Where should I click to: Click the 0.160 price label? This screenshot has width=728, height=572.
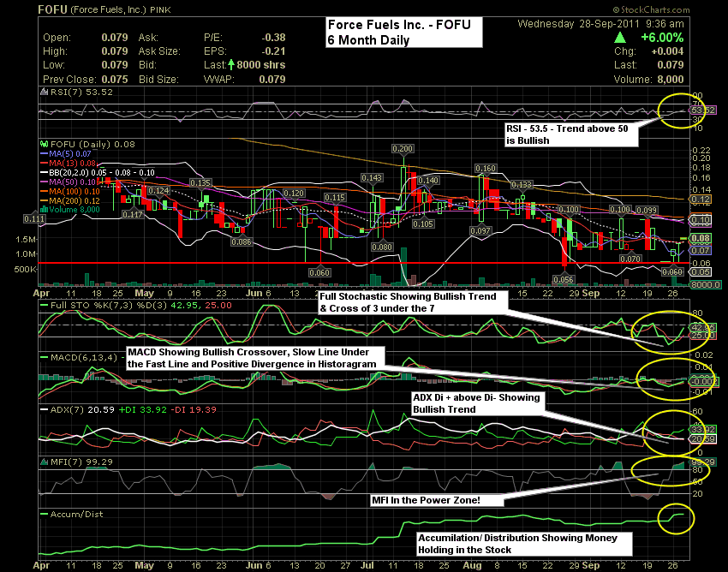[x=485, y=168]
